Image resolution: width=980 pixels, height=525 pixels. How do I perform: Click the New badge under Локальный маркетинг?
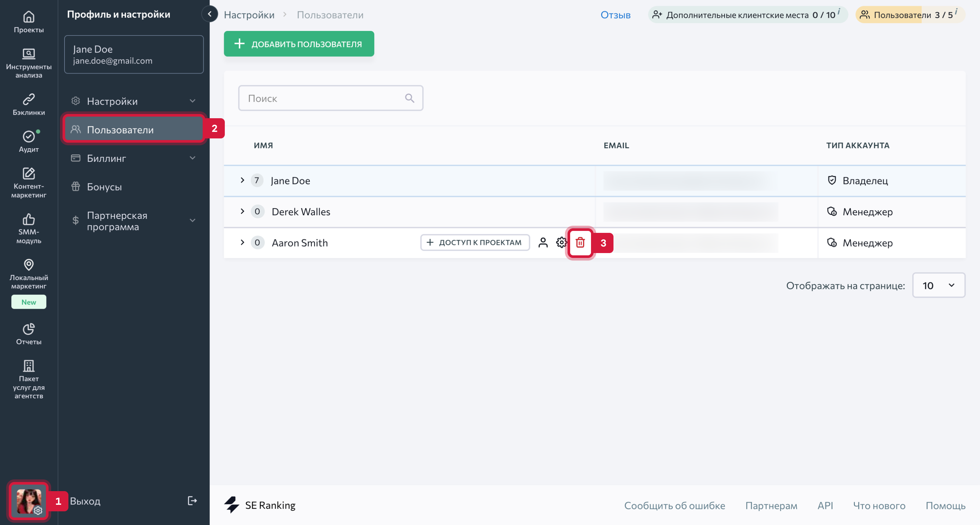pos(29,302)
